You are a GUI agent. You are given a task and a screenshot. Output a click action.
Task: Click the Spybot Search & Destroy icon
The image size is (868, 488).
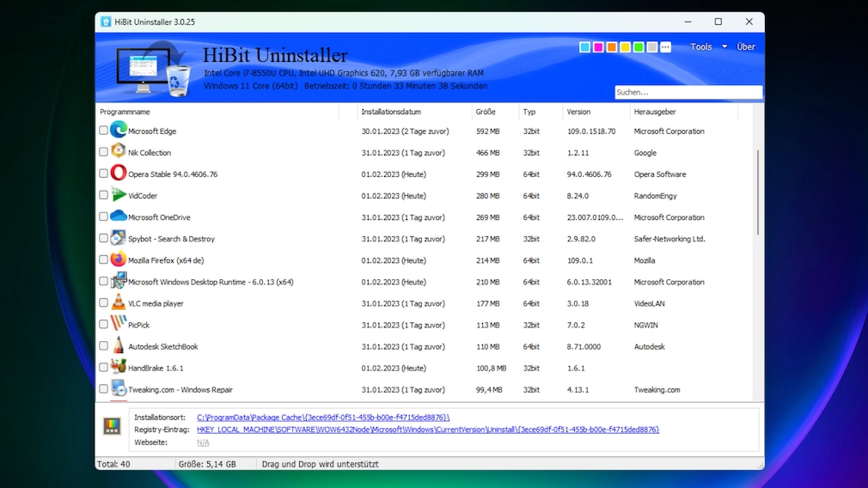pos(119,238)
